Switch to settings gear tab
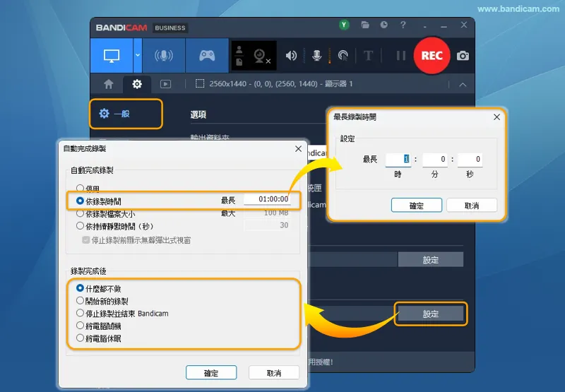The height and width of the screenshot is (392, 565). [137, 84]
